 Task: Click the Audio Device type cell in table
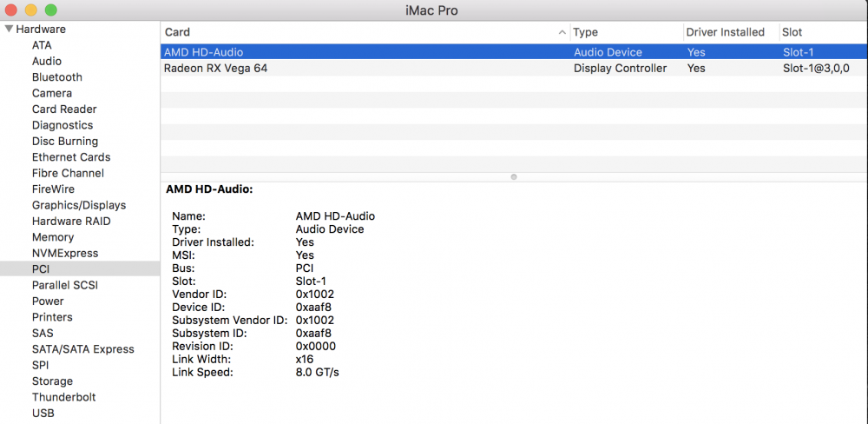608,52
